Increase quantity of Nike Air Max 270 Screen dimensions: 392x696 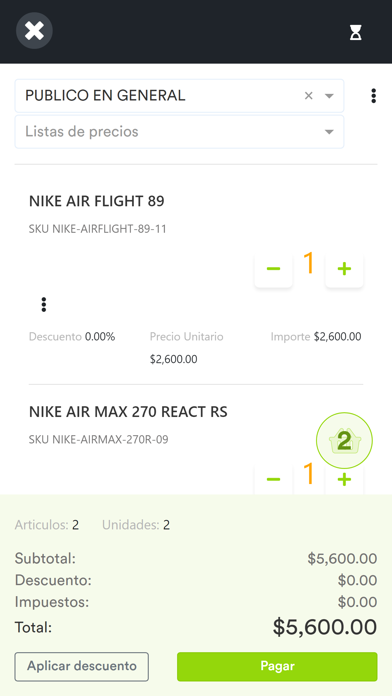click(344, 479)
